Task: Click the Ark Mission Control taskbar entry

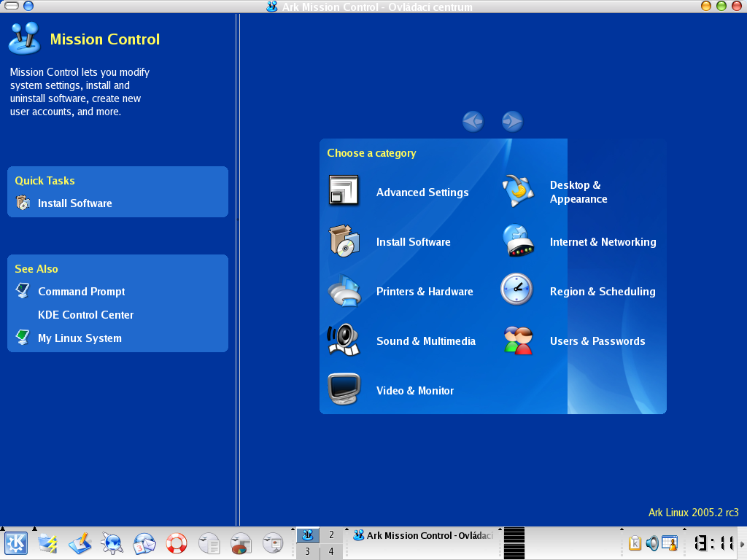Action: pos(424,535)
